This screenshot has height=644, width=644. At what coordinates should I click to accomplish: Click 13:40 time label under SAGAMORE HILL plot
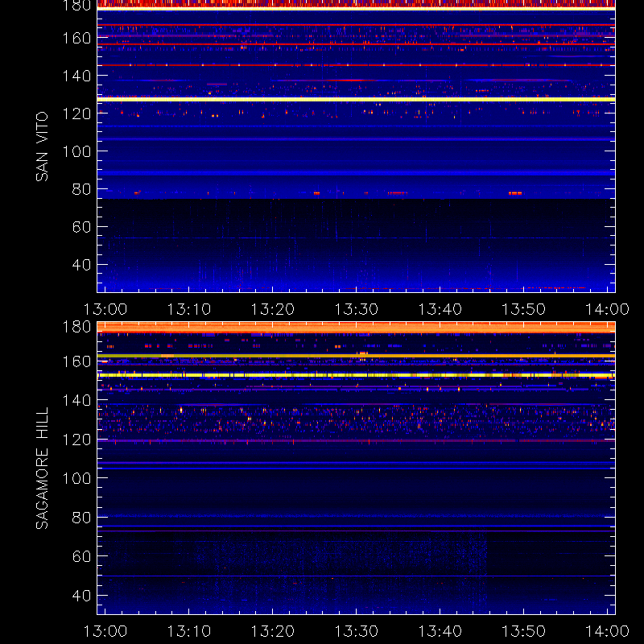440,631
